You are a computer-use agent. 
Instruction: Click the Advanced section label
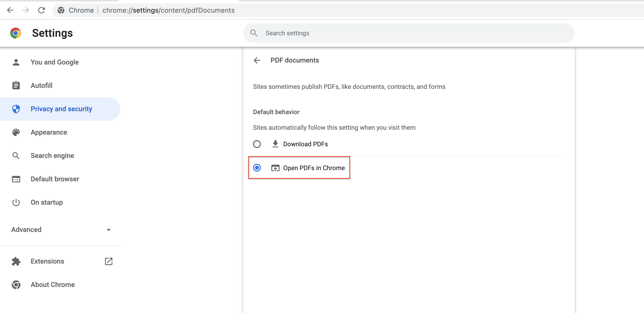coord(26,230)
